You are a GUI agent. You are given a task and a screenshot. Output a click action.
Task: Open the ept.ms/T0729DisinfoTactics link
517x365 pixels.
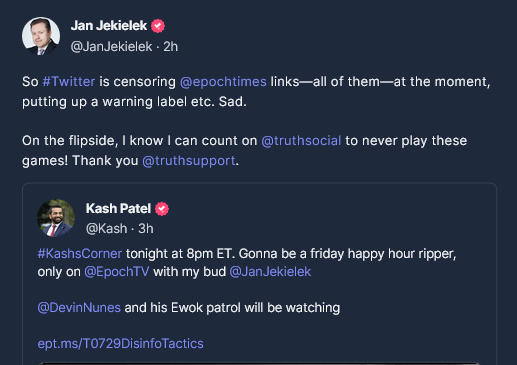pyautogui.click(x=120, y=343)
